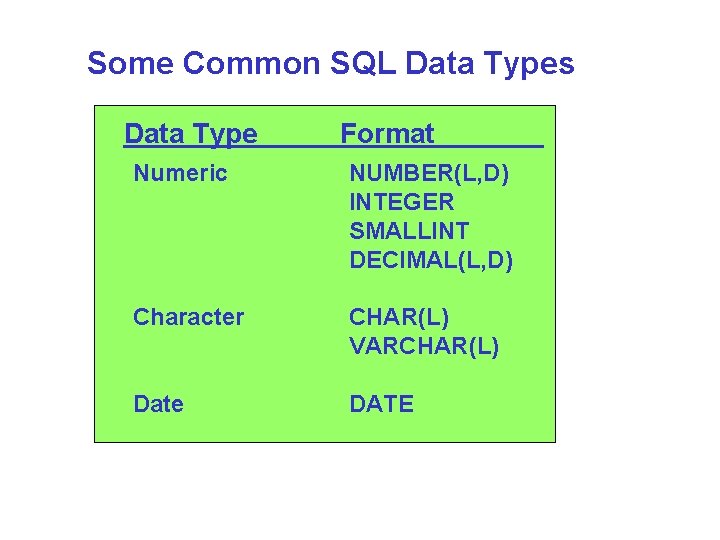Click the DECIMAL(L,D) format entry
This screenshot has height=540, width=720.
click(x=431, y=260)
